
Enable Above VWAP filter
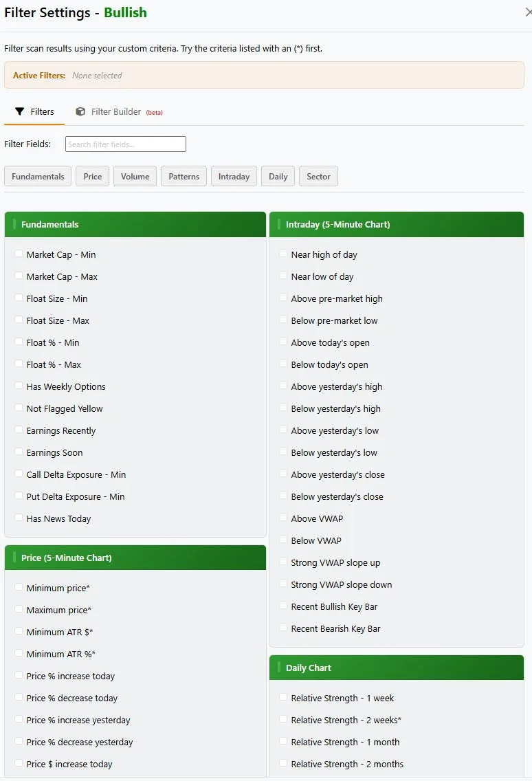pos(283,518)
